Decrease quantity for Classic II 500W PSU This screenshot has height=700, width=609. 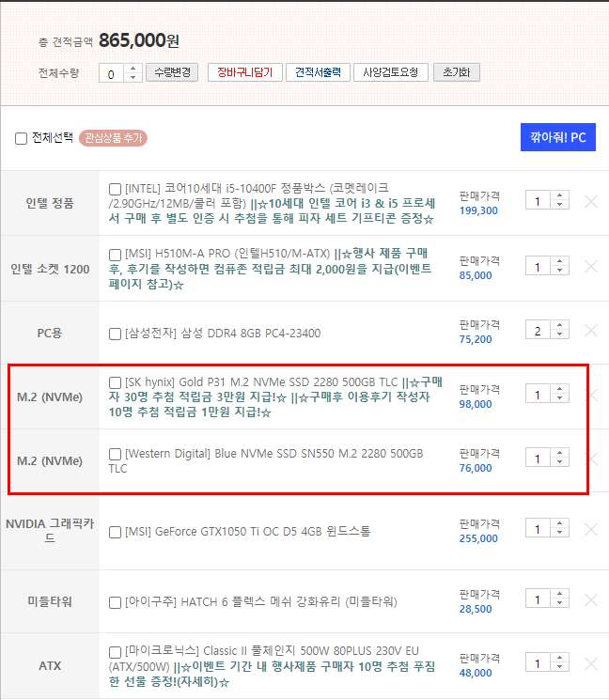click(559, 666)
